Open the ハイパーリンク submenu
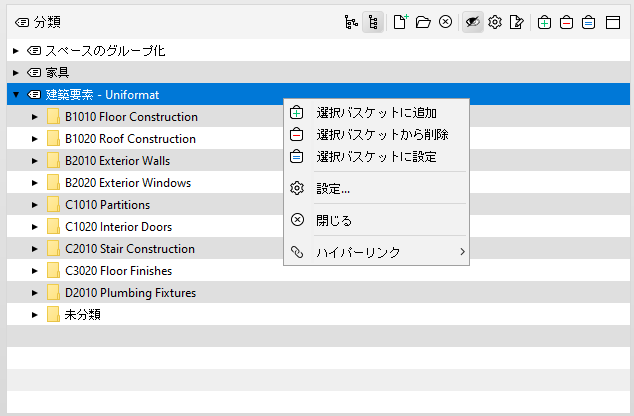The width and height of the screenshot is (634, 416). point(376,252)
